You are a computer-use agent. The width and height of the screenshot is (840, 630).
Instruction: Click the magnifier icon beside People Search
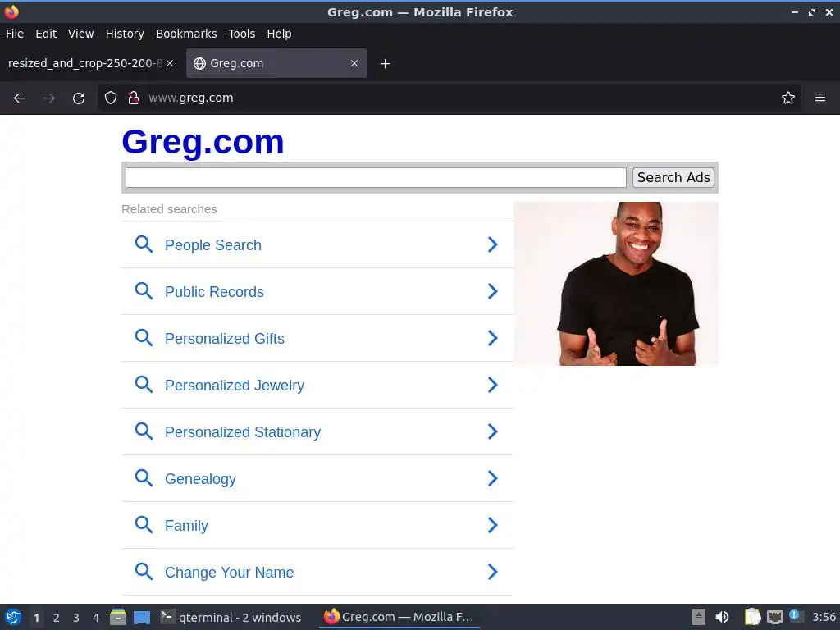tap(144, 244)
